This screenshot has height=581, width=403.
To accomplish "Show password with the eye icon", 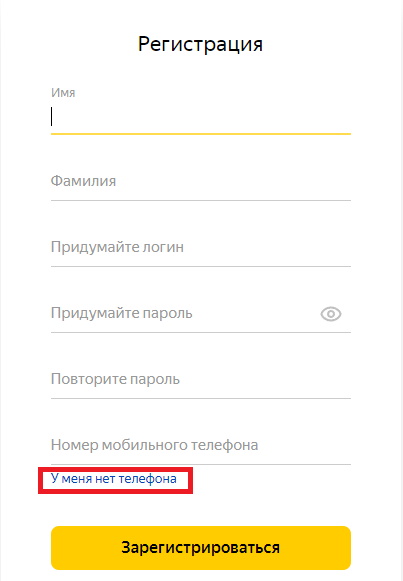I will click(x=331, y=314).
